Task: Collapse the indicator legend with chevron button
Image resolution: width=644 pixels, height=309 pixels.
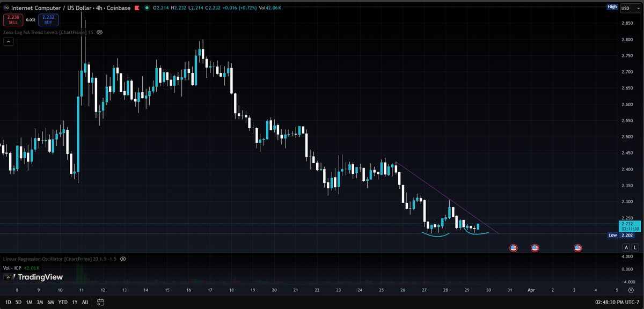Action: [x=9, y=42]
